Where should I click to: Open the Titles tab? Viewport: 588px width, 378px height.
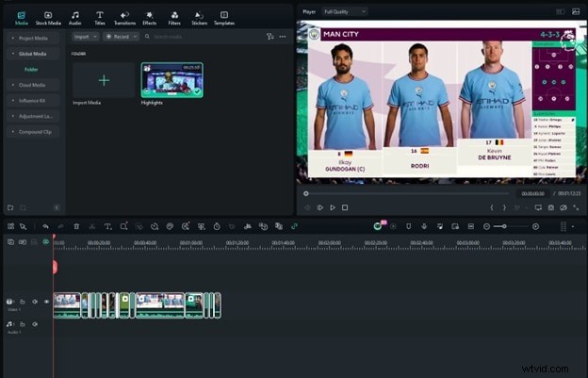pyautogui.click(x=100, y=17)
